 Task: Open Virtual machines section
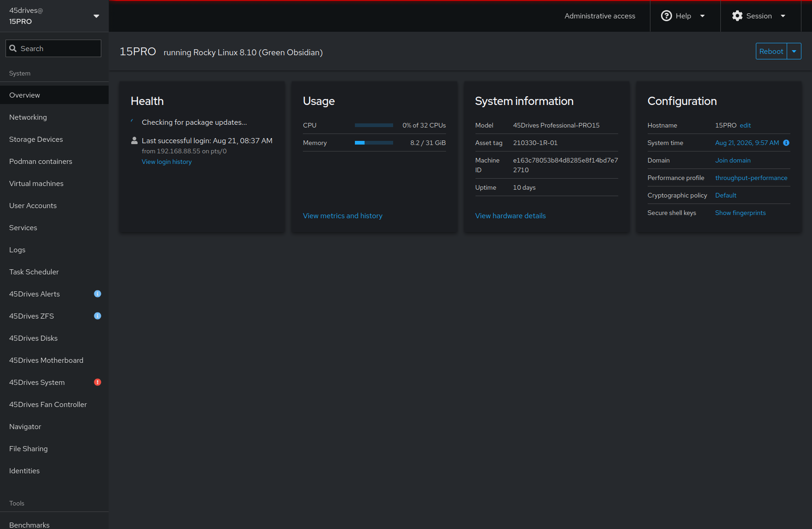tap(54, 183)
